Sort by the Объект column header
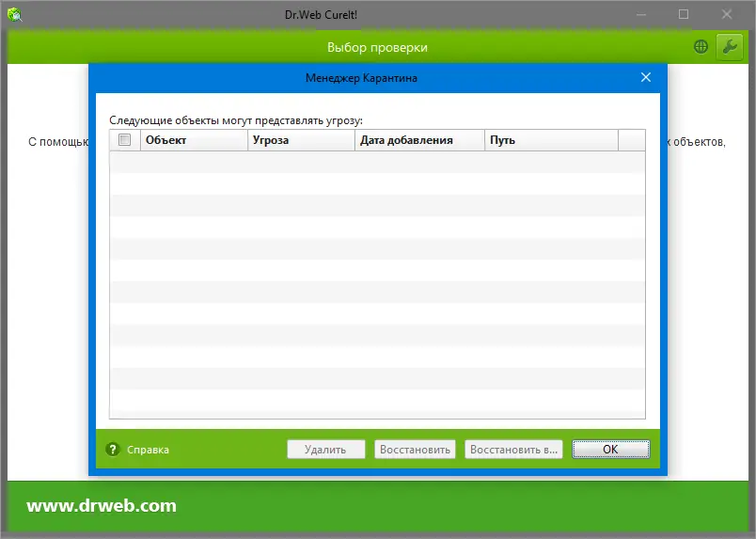The height and width of the screenshot is (539, 756). [x=194, y=140]
